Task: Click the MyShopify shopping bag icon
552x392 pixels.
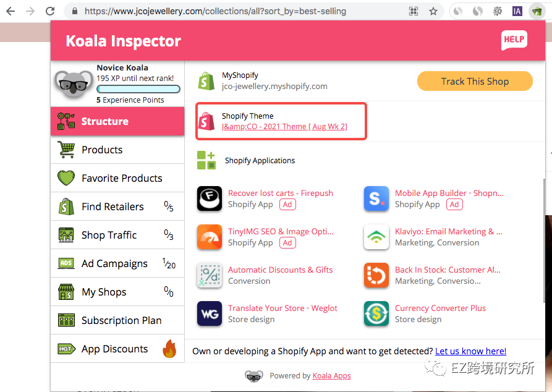Action: (x=206, y=81)
